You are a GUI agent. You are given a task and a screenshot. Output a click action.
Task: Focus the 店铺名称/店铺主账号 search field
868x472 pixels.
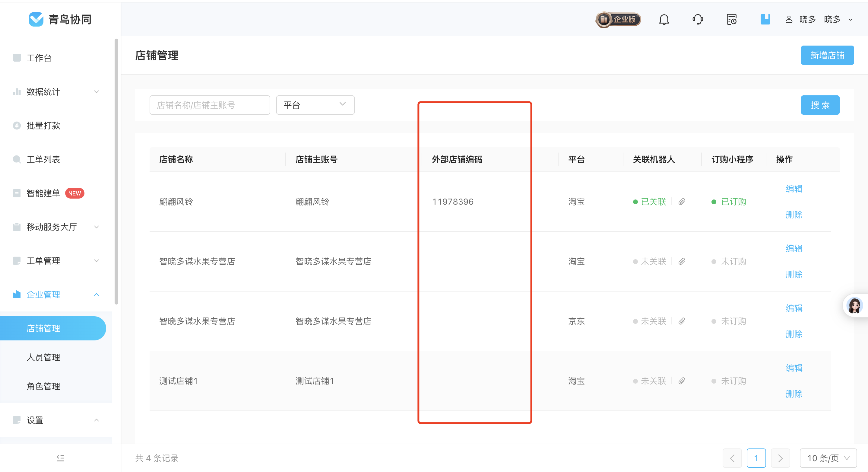tap(210, 105)
